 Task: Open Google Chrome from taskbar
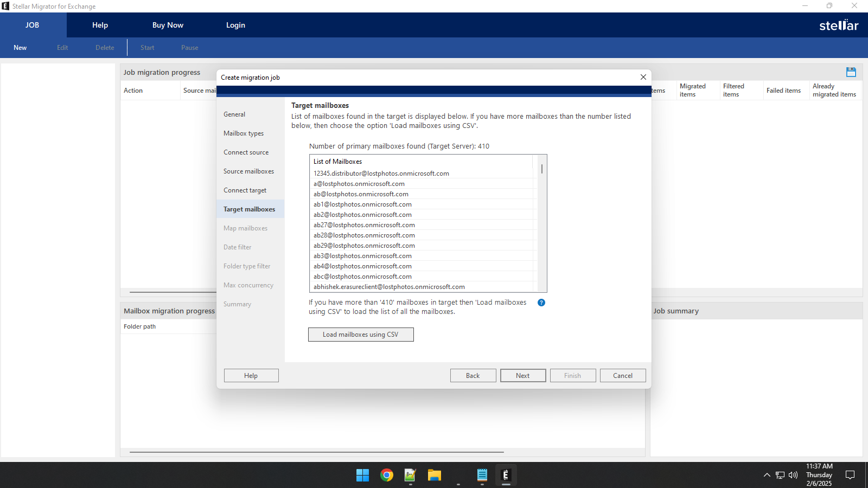pyautogui.click(x=386, y=476)
